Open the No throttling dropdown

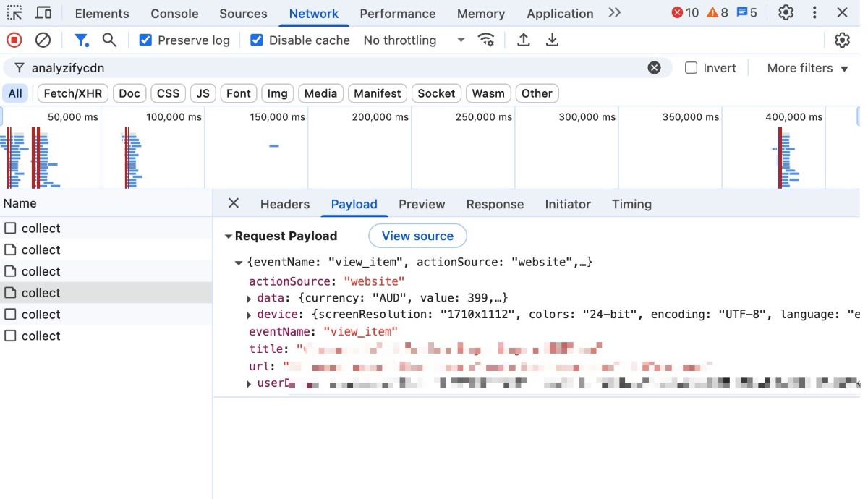tap(414, 40)
